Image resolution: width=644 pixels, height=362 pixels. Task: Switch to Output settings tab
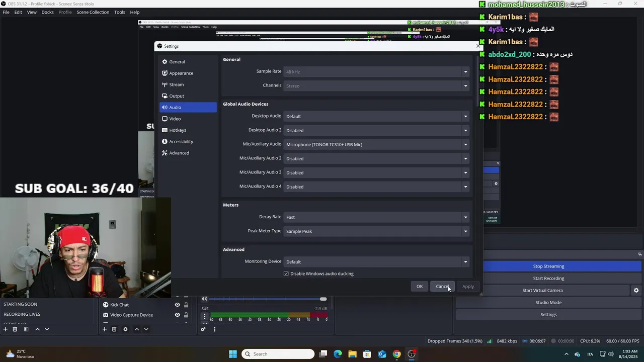pos(188,96)
